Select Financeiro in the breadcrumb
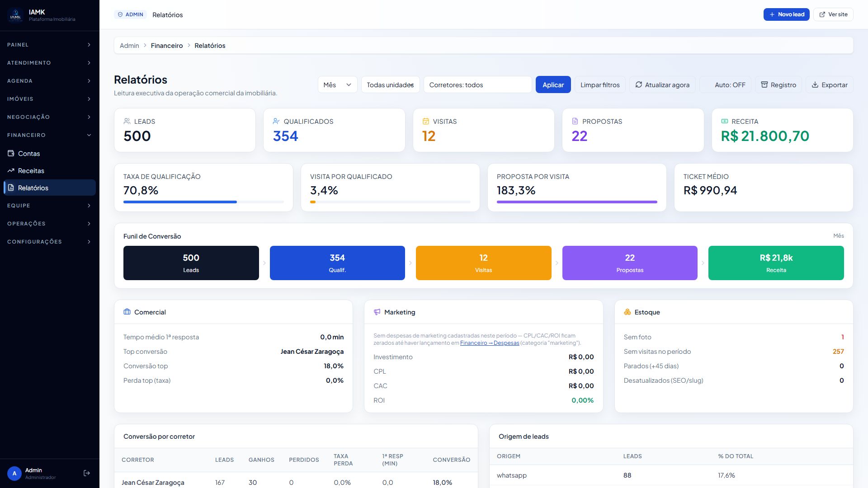Screen dimensions: 868x488 (x=167, y=46)
